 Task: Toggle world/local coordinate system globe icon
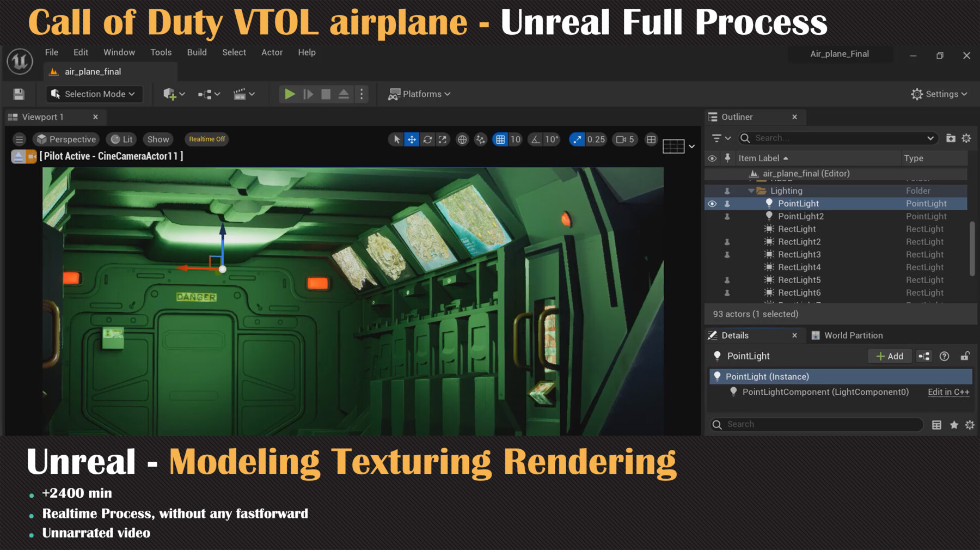[x=462, y=139]
